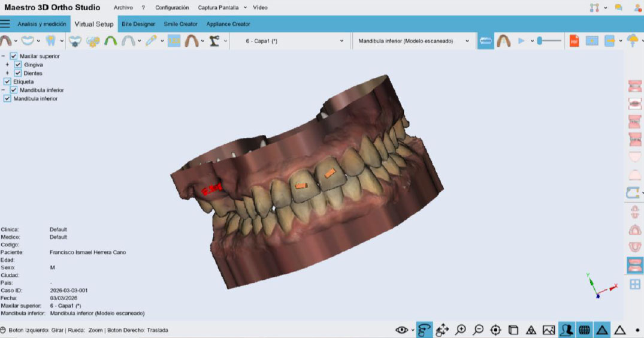Click the articulator robot arm icon
Image resolution: width=644 pixels, height=338 pixels.
214,41
